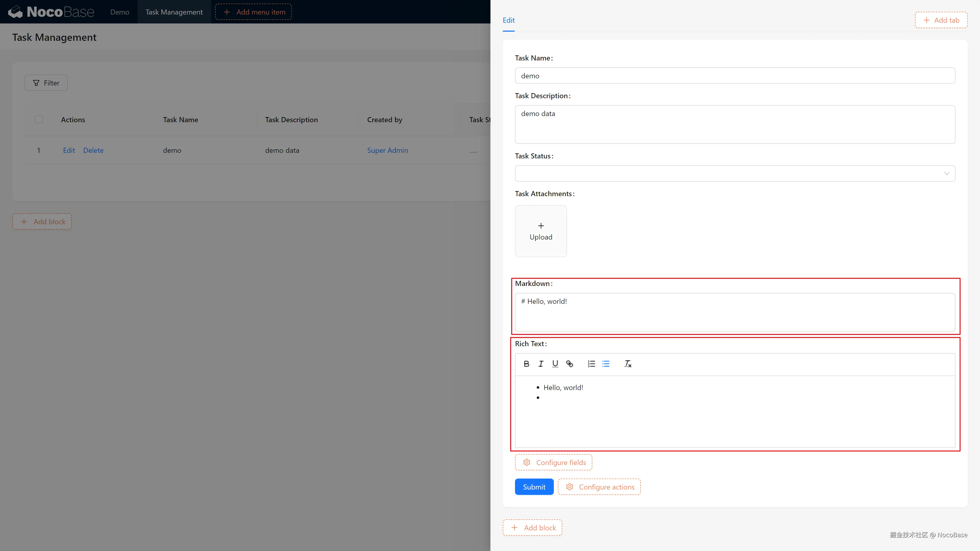Toggle the bullet list icon
980x551 pixels.
point(606,364)
